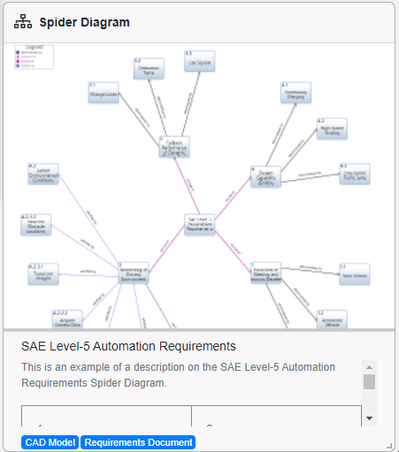Click the Spider Diagram hierarchy icon

(23, 22)
